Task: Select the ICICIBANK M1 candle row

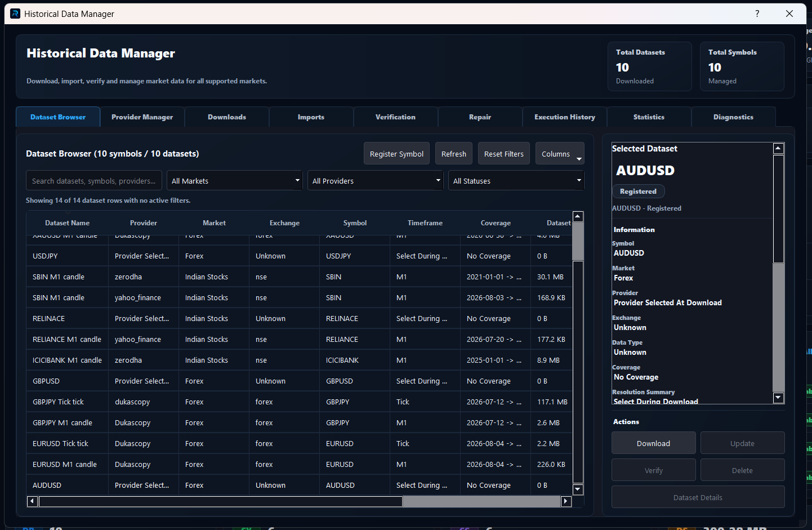Action: 300,360
